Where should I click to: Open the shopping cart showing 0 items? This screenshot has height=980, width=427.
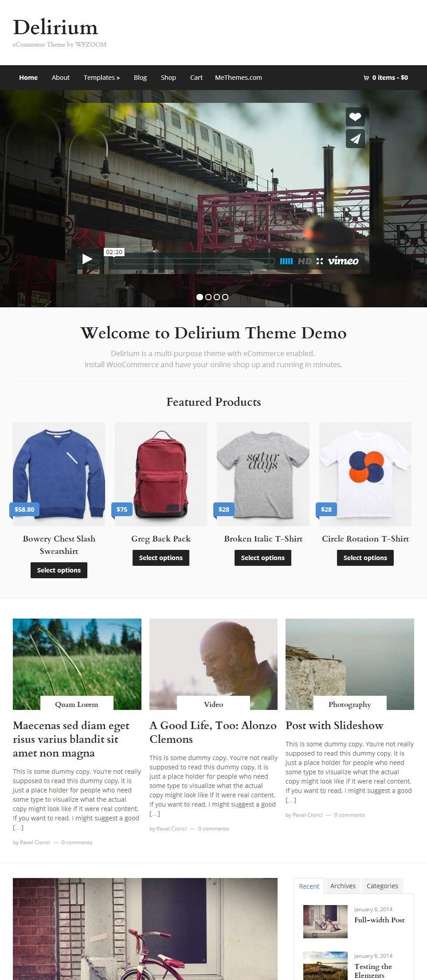(386, 78)
